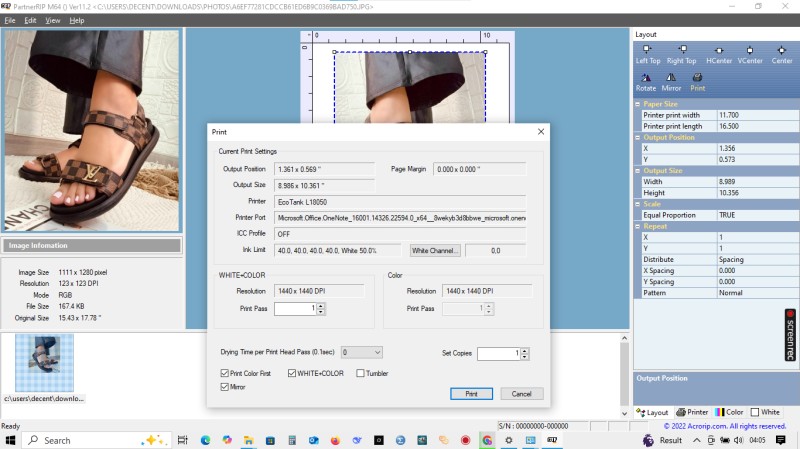Open Google Chrome from the taskbar

[487, 440]
